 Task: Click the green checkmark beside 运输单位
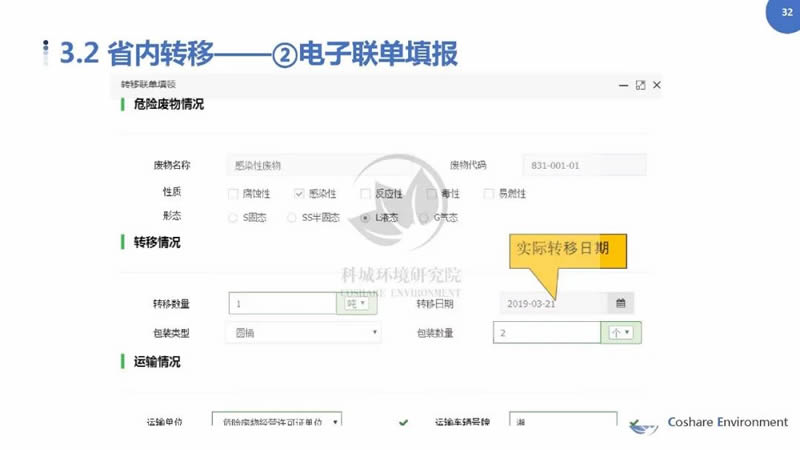(403, 423)
